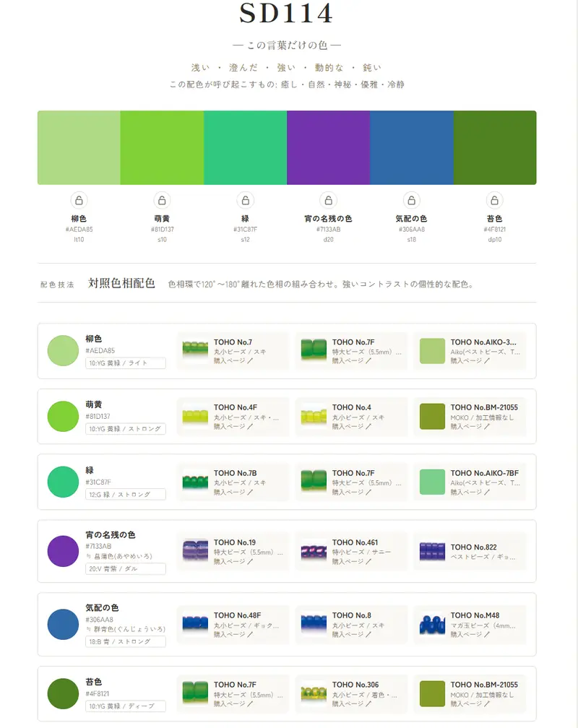Open TOHO No.AIKO-3 swatch thumbnail

click(432, 350)
